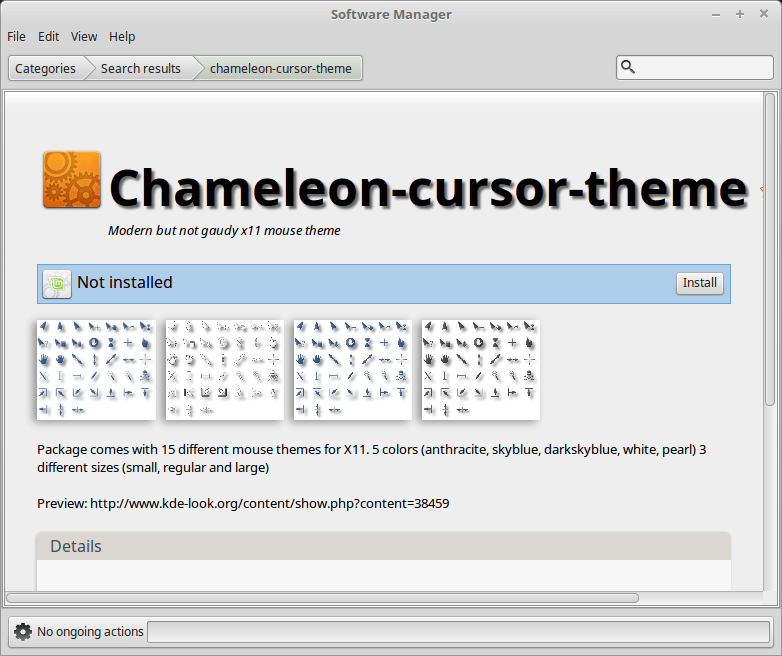This screenshot has width=782, height=656.
Task: Go back to Categories breadcrumb
Action: click(x=45, y=68)
